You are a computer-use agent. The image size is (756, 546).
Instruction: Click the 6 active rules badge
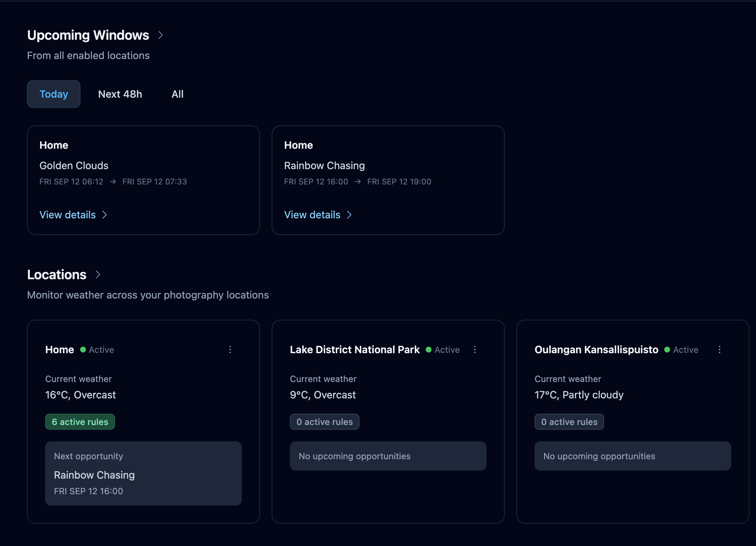point(80,422)
